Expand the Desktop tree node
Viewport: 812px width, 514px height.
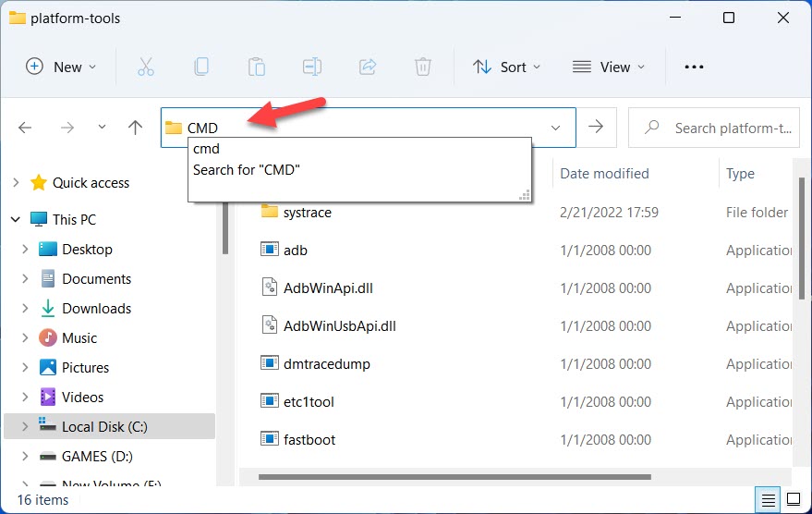point(25,250)
